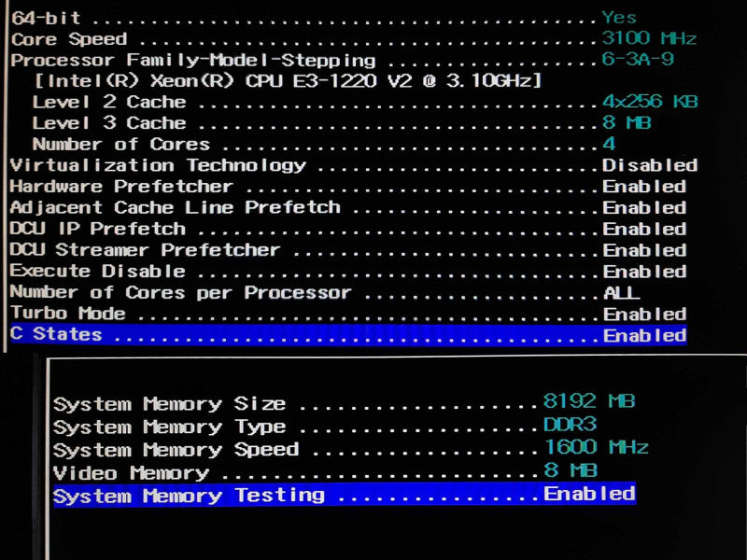This screenshot has height=560, width=747.
Task: Click the Number of Cores label
Action: (121, 144)
